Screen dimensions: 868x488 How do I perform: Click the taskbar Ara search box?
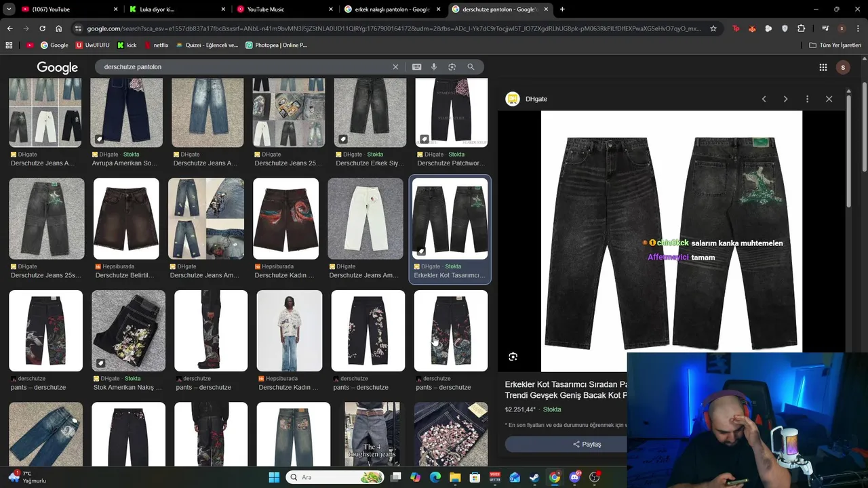pos(334,477)
